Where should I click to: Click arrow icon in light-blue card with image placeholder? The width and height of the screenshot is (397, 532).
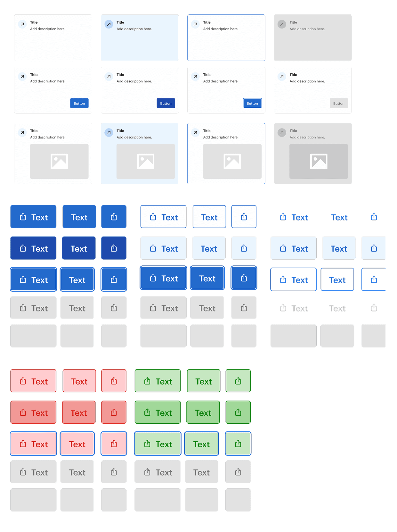point(109,133)
